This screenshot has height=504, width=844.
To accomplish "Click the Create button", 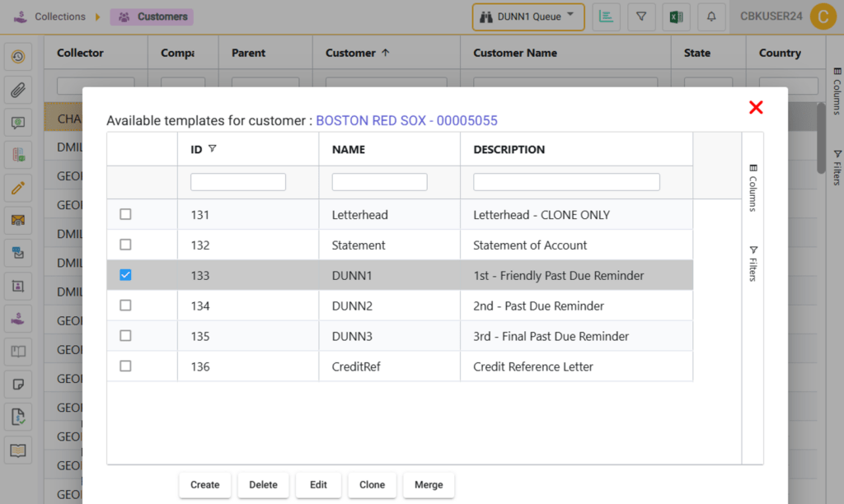I will coord(205,484).
